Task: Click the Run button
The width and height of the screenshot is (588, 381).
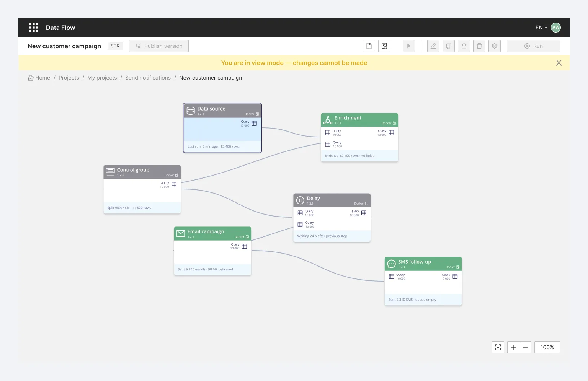Action: (x=534, y=46)
